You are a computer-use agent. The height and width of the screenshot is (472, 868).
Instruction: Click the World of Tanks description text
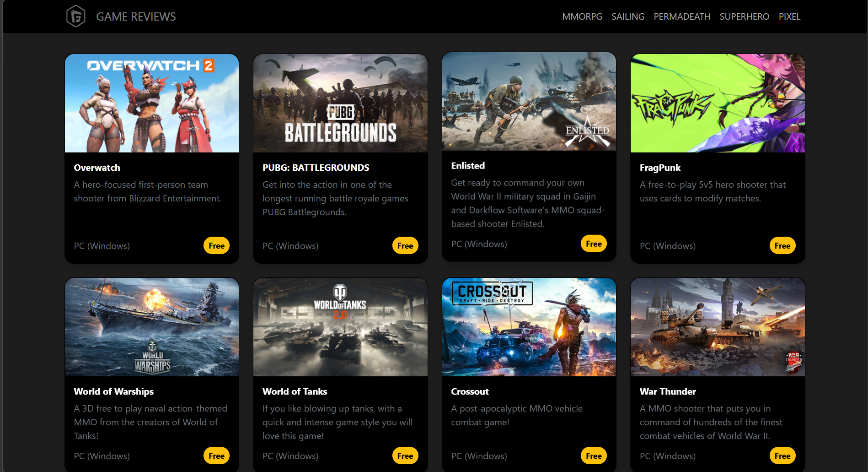(x=338, y=422)
